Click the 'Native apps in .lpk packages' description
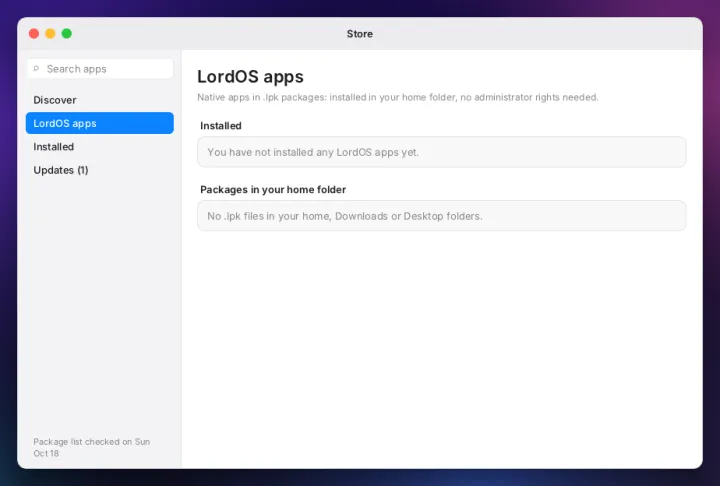 [x=398, y=97]
